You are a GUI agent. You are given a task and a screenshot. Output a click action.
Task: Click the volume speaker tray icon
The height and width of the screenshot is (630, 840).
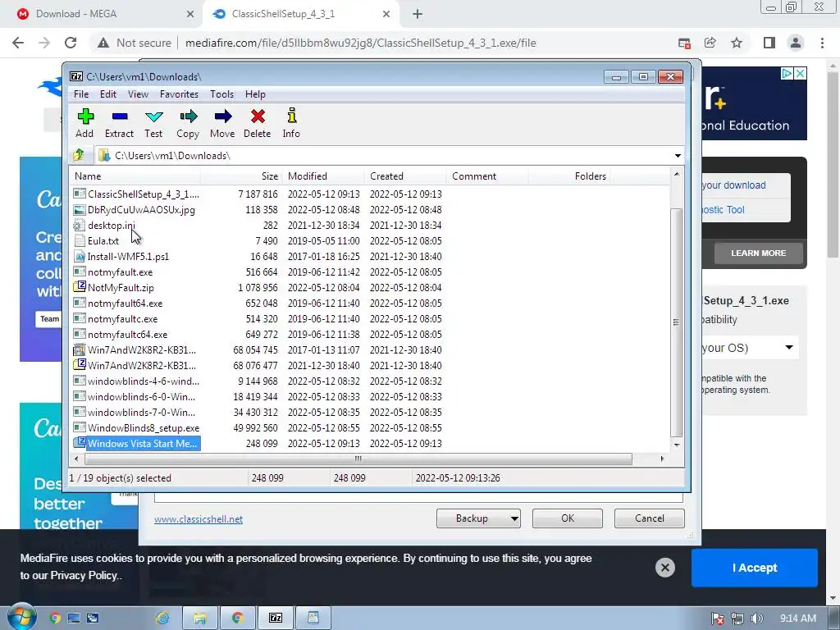(x=756, y=619)
